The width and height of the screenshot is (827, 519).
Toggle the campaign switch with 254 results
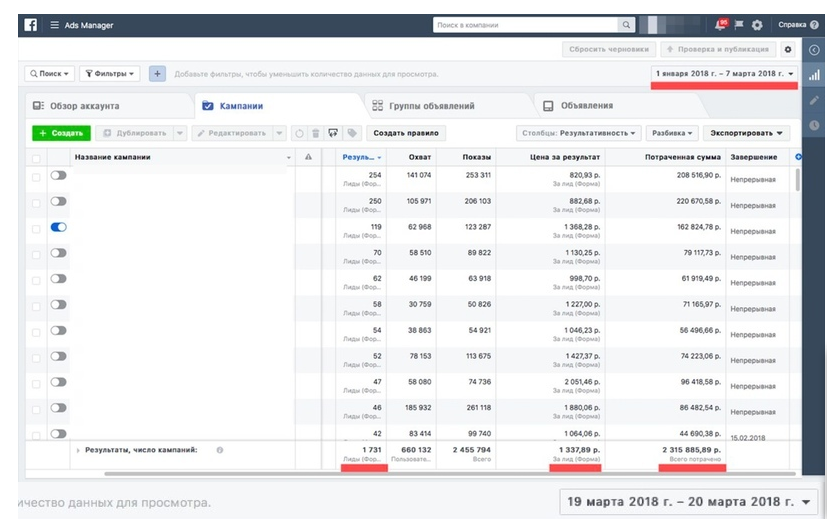[x=59, y=175]
